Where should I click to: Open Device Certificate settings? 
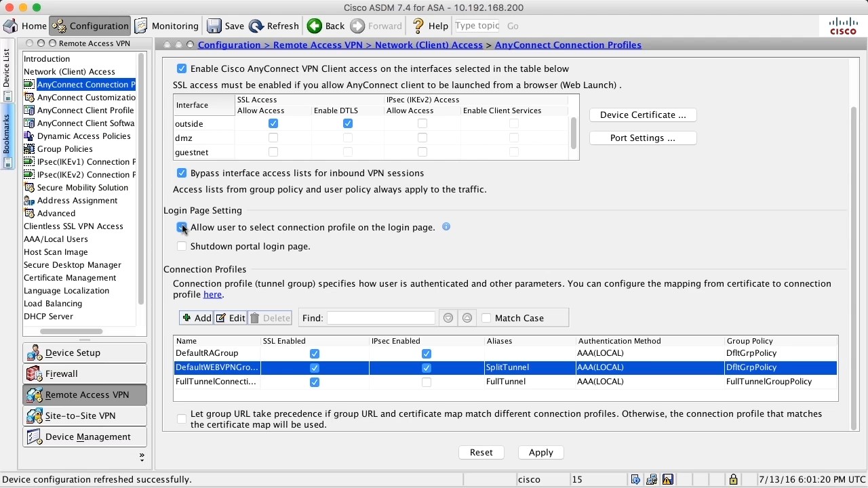point(643,115)
